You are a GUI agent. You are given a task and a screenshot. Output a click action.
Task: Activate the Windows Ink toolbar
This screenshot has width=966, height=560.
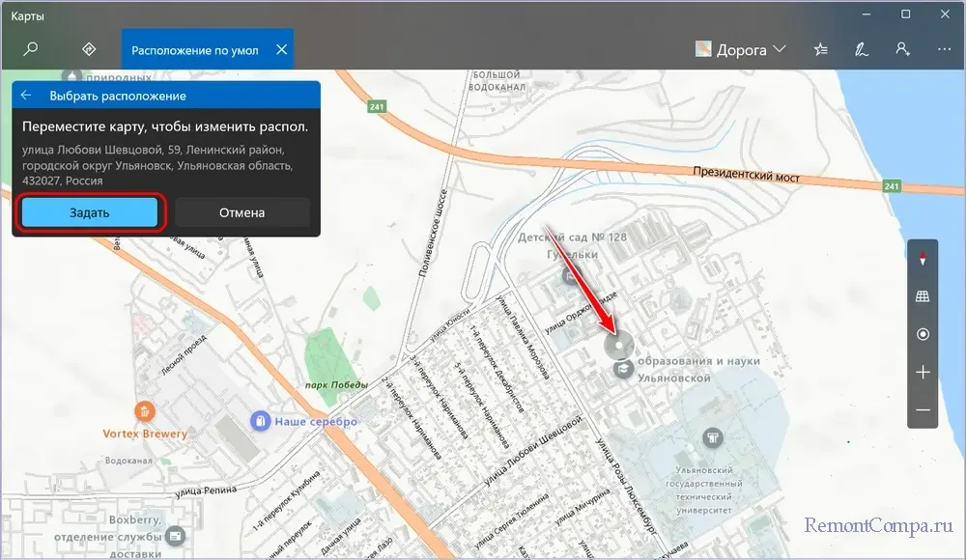[862, 49]
